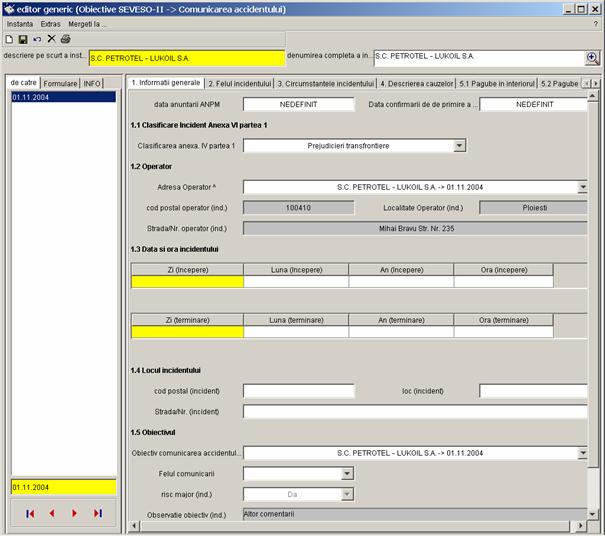Open the help question mark menu
The image size is (605, 536).
(595, 23)
